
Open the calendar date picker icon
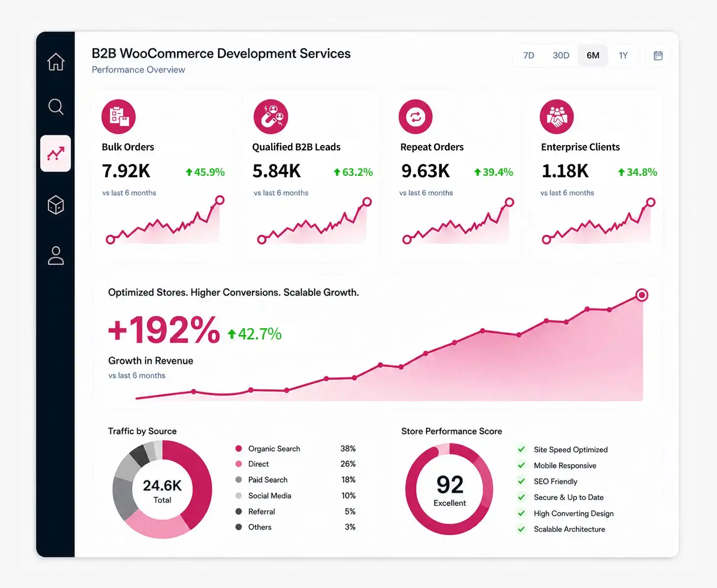(x=658, y=55)
